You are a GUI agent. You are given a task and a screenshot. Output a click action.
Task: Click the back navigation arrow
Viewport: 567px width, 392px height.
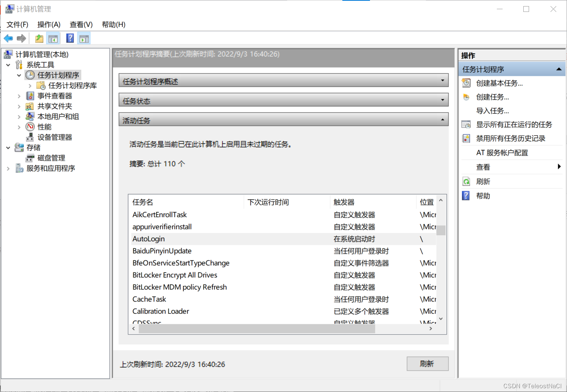pos(8,38)
